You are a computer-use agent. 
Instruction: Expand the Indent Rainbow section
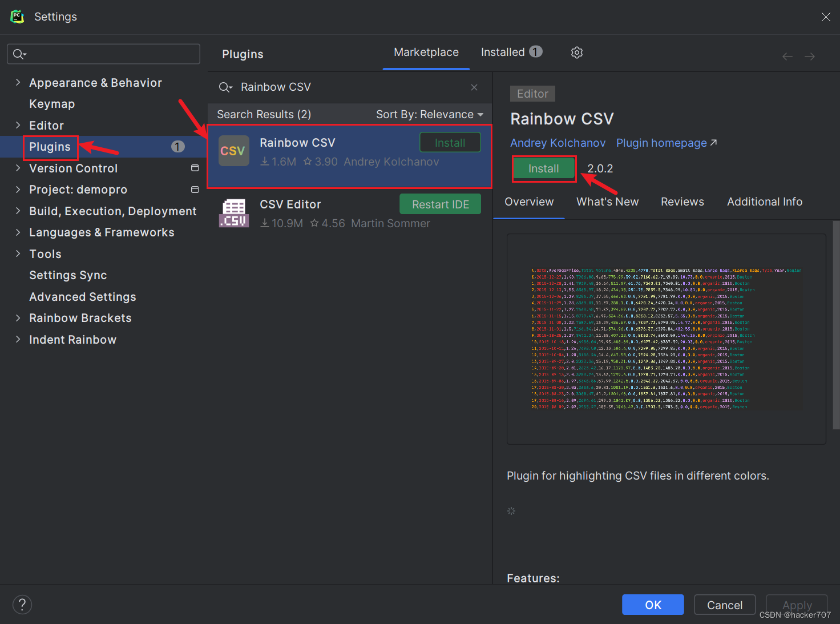tap(18, 339)
